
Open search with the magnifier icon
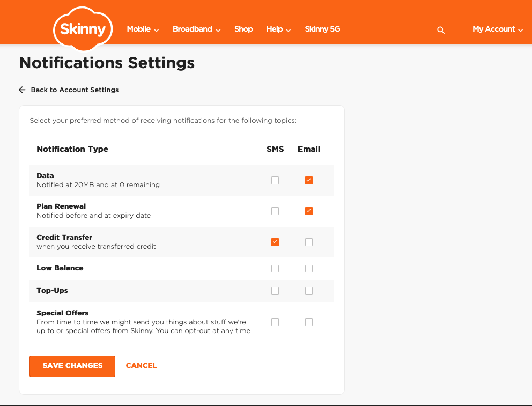click(441, 30)
